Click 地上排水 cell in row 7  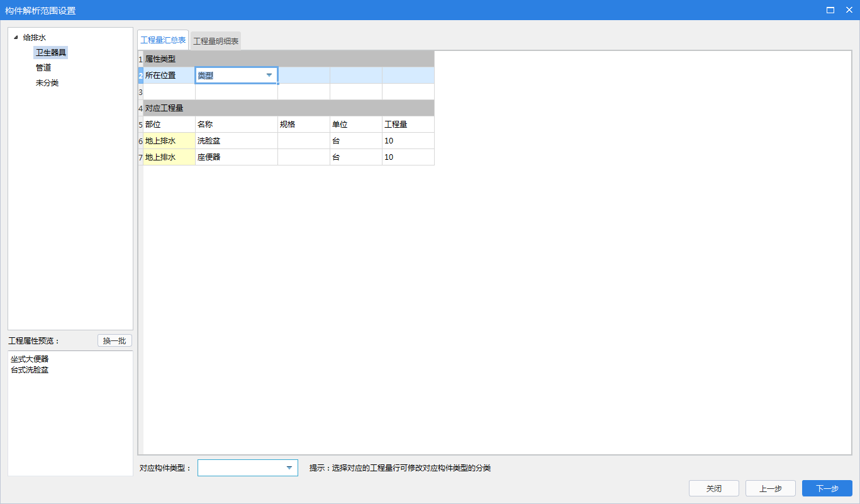click(x=169, y=157)
